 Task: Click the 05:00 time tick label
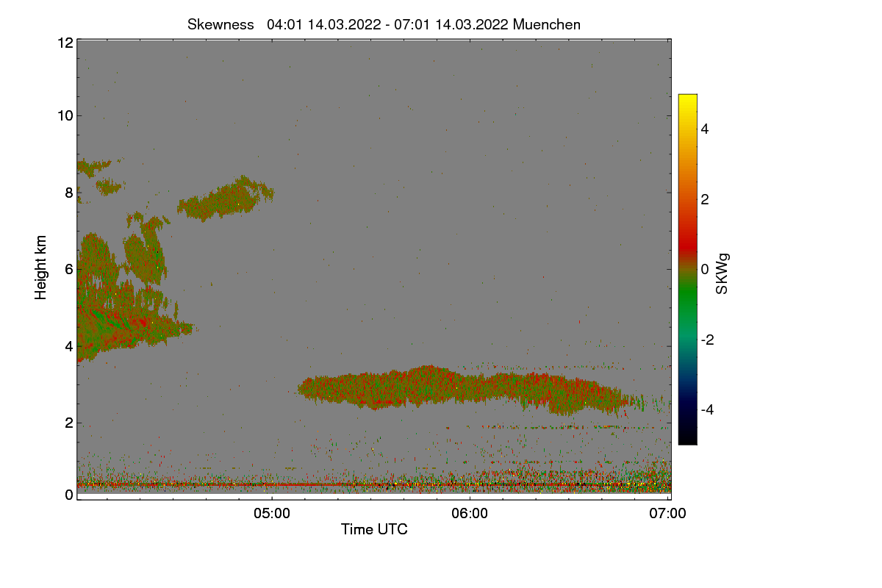click(x=271, y=514)
